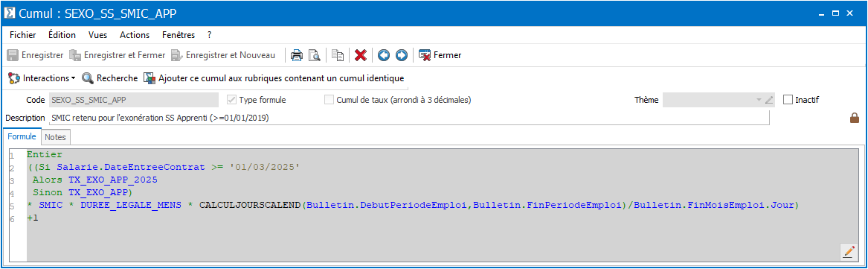Click TX_EXO_APP_2025 in the formula
This screenshot has width=868, height=269.
pyautogui.click(x=113, y=180)
